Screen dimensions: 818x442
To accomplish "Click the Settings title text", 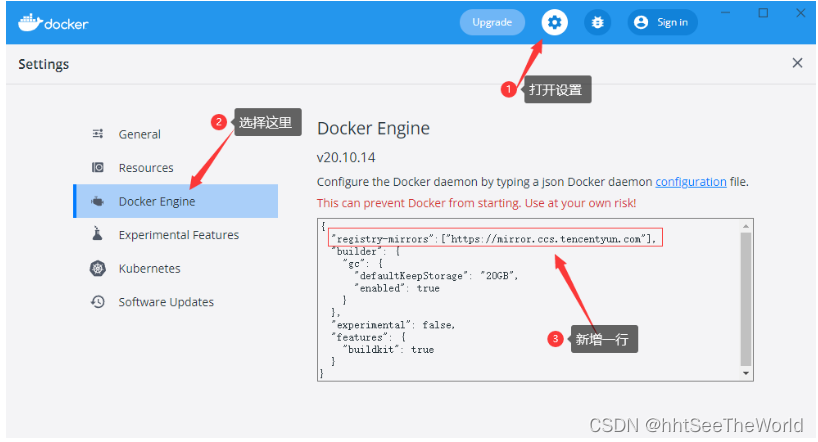I will (43, 64).
